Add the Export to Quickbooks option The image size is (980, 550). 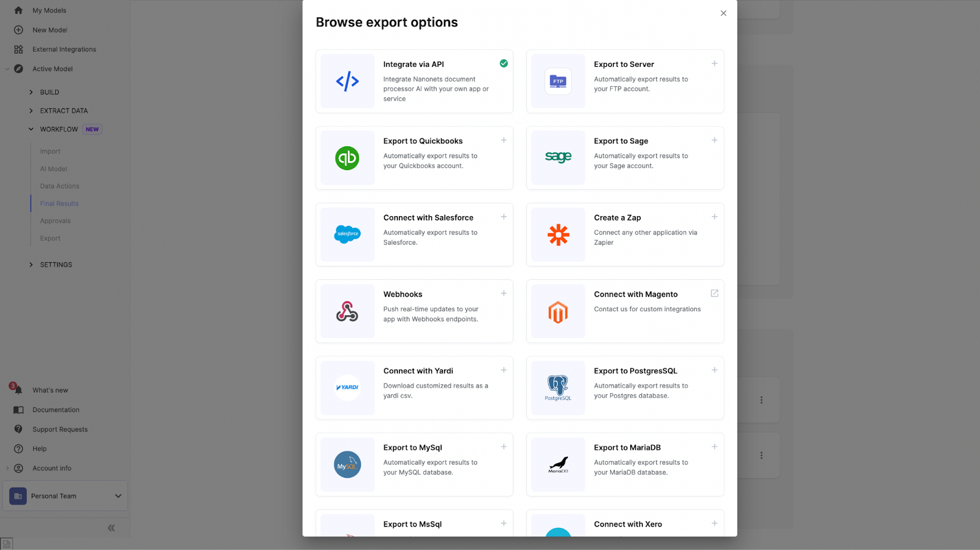503,140
